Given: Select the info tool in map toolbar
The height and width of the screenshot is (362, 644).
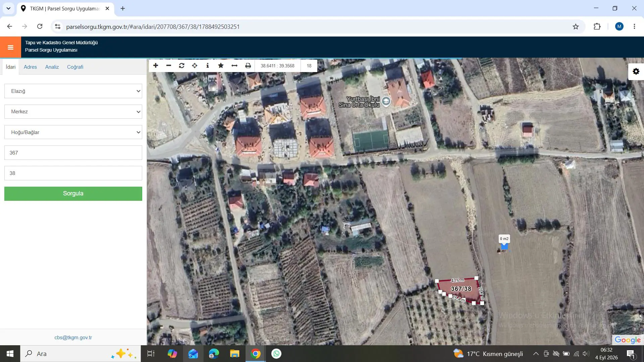Looking at the screenshot, I should [x=208, y=66].
